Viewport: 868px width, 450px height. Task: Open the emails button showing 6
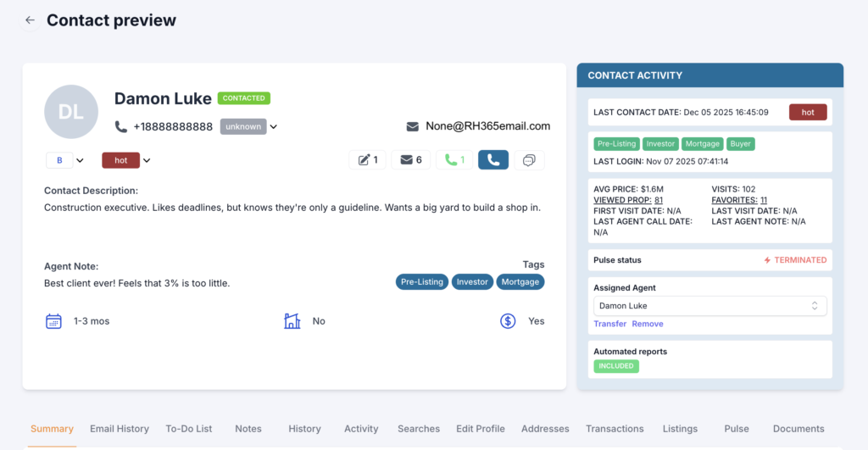tap(411, 160)
